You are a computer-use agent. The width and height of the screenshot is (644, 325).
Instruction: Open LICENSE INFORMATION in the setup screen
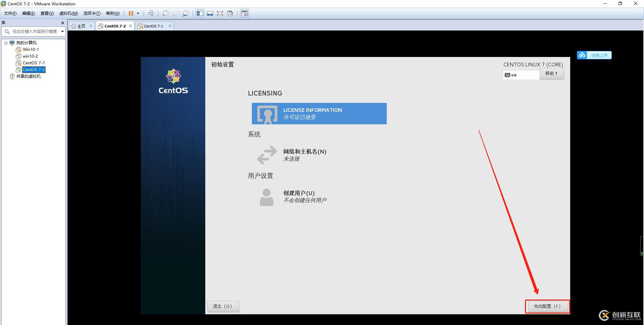click(x=319, y=114)
